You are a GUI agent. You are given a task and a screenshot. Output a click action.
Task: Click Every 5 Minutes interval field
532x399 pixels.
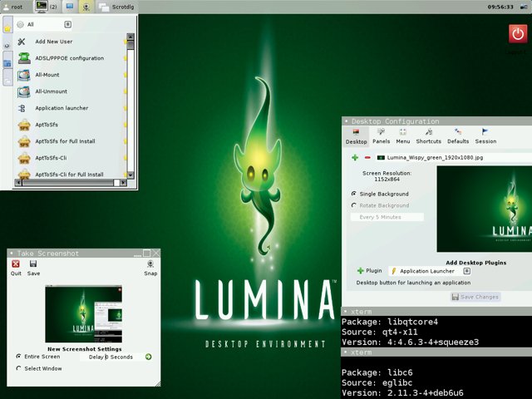coord(387,217)
